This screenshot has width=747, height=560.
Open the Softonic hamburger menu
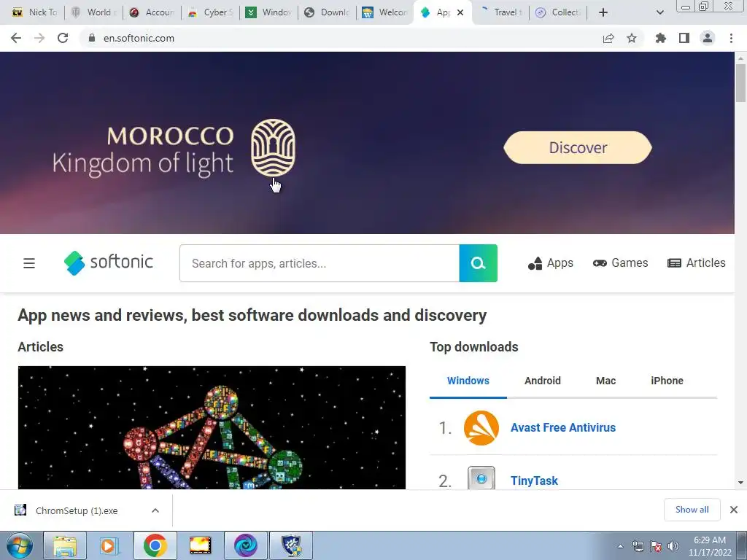[29, 262]
